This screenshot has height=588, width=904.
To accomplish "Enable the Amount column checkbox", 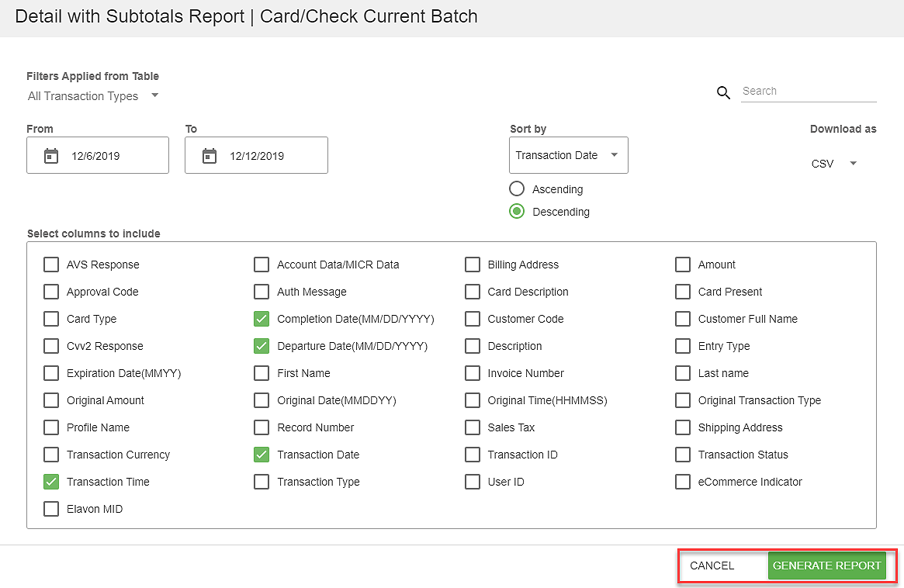I will (682, 265).
